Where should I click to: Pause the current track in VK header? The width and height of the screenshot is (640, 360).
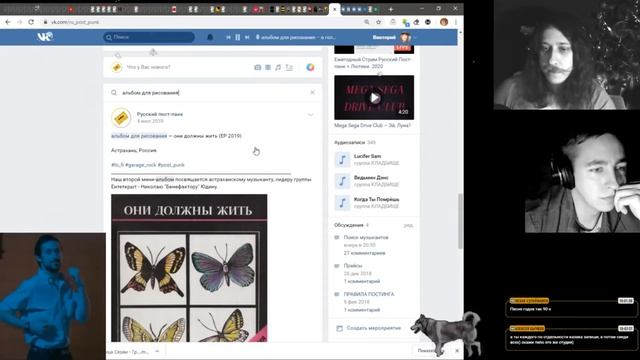coord(238,37)
